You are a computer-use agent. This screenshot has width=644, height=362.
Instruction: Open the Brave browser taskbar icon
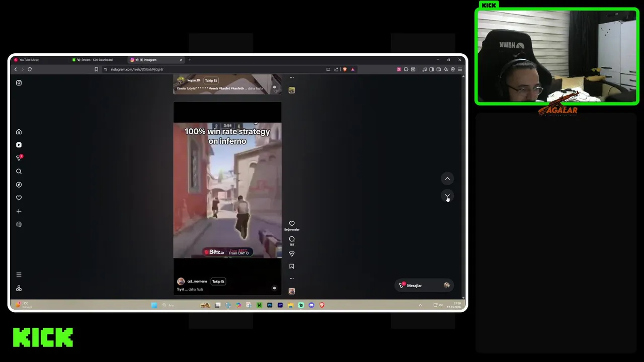click(322, 305)
